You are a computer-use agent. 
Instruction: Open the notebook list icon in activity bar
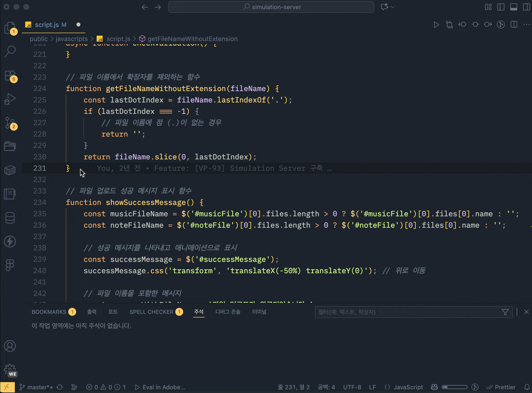[10, 194]
